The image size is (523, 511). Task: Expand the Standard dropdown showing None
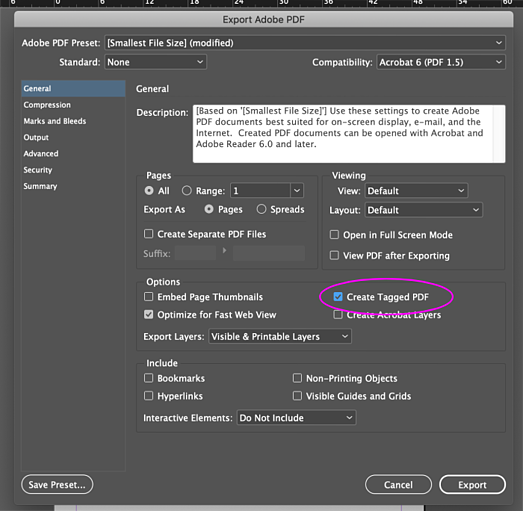[x=155, y=62]
